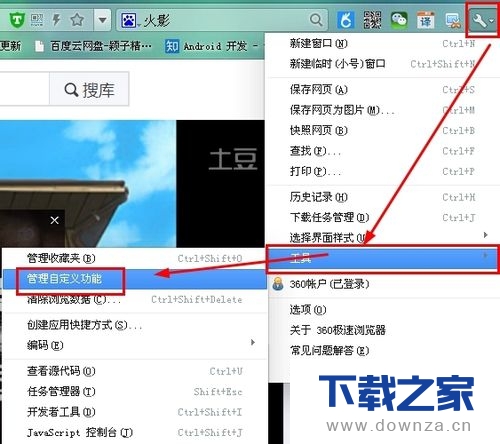Click 360帐户 (已登录) menu item

point(383,284)
